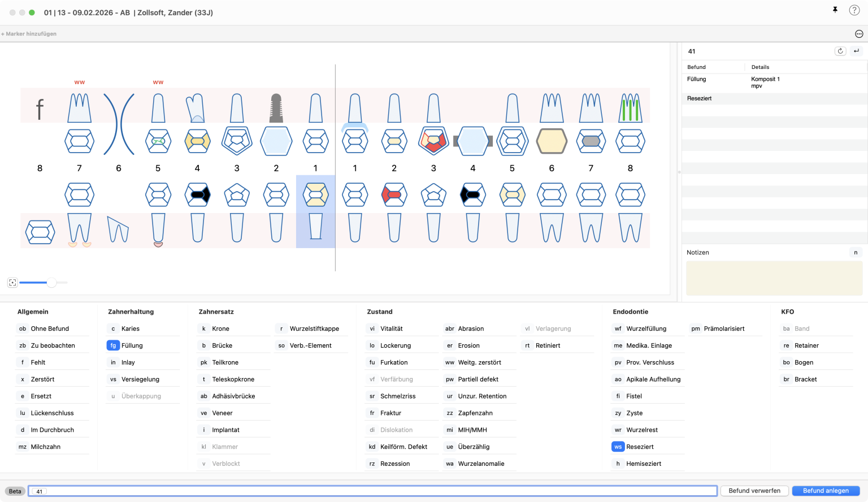The height and width of the screenshot is (502, 868).
Task: Select the implant tooth graphic at upper 2
Action: point(276,108)
